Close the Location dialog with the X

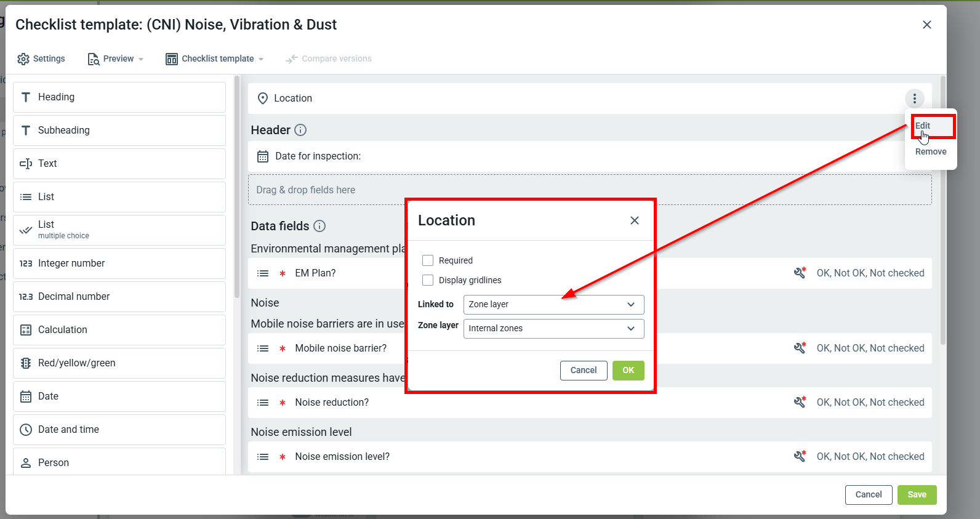(x=635, y=220)
